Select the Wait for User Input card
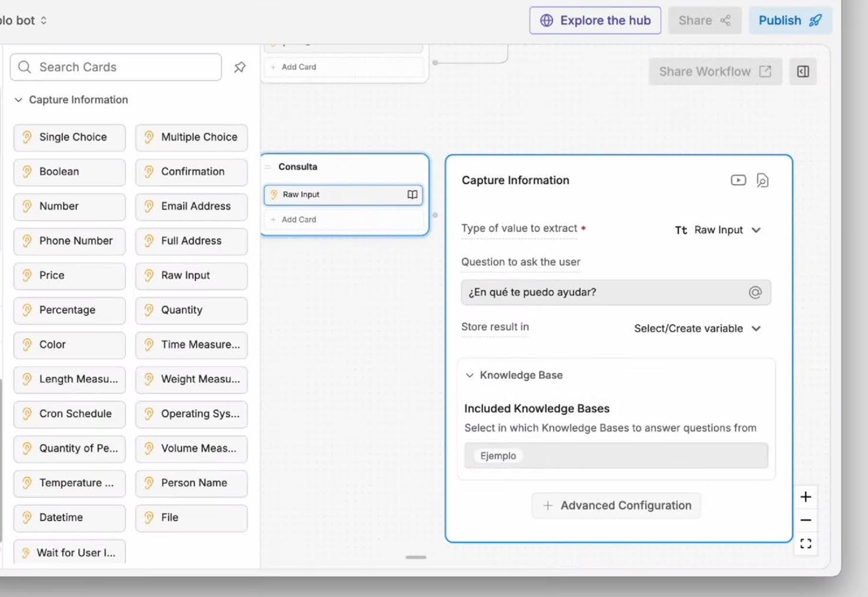This screenshot has height=597, width=868. click(x=69, y=552)
